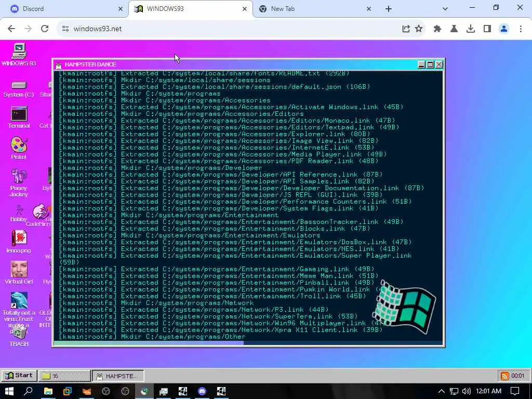Click the Activate Windows.link console line
The width and height of the screenshot is (532, 399).
pos(231,107)
